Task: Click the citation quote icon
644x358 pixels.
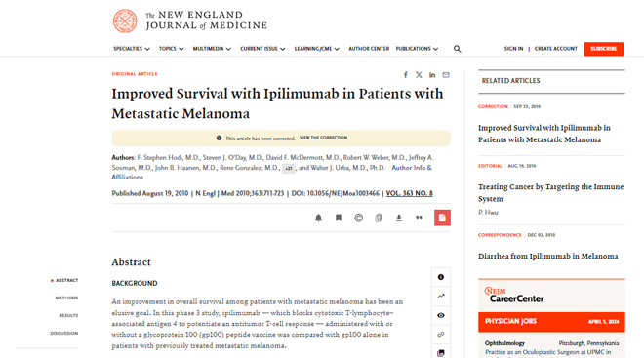Action: coord(419,218)
